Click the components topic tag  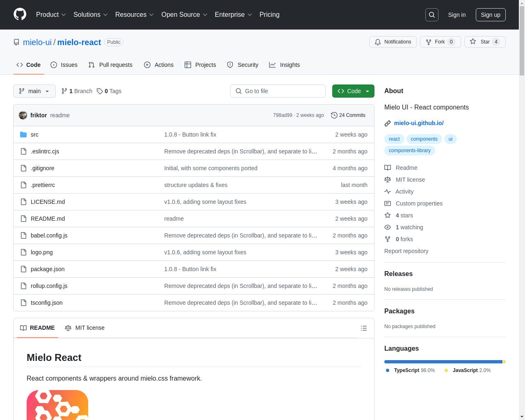424,139
